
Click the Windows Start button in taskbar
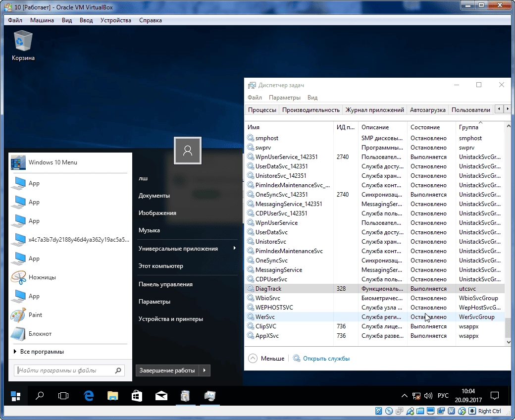click(x=16, y=396)
